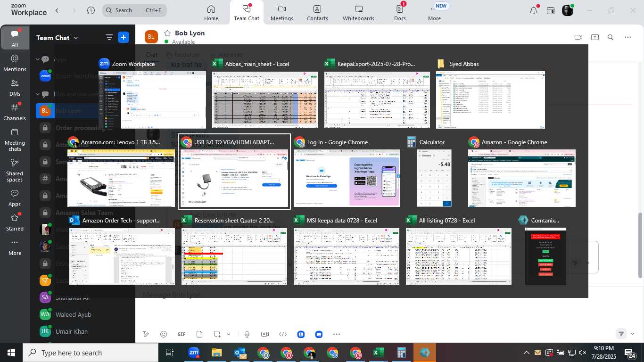The height and width of the screenshot is (362, 644).
Task: Open the GIF picker
Action: (x=182, y=334)
